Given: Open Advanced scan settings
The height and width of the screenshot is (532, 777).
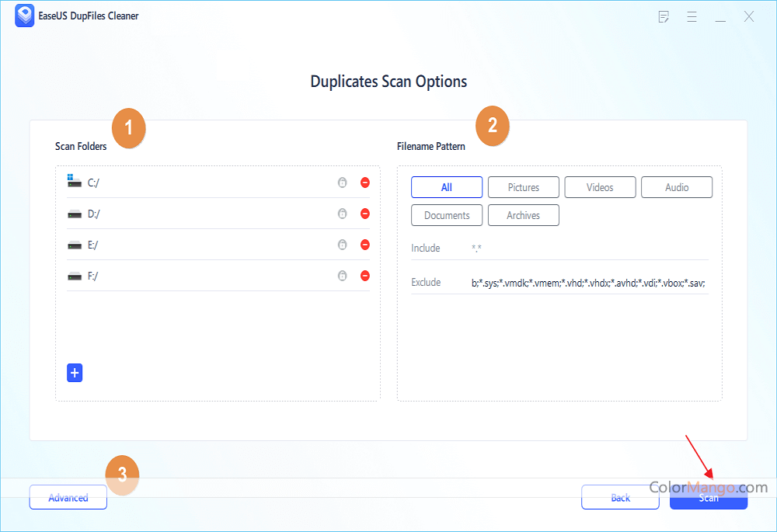Looking at the screenshot, I should point(68,497).
